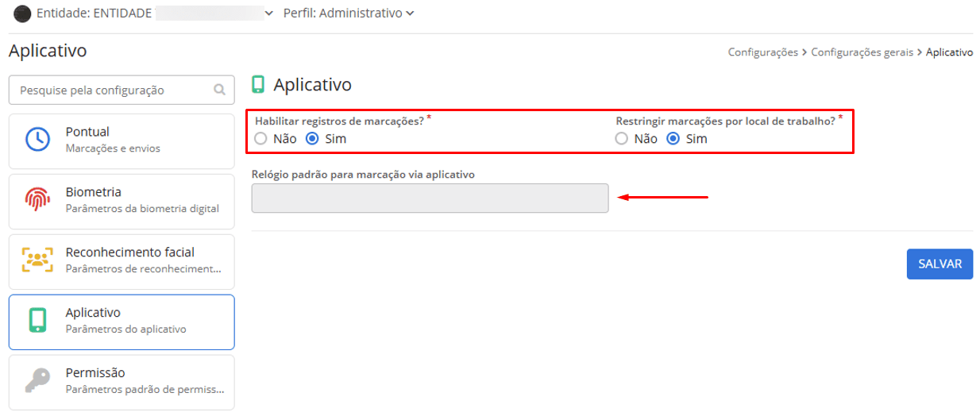
Task: Click the Aplicativo phone icon in sidebar
Action: click(x=37, y=320)
